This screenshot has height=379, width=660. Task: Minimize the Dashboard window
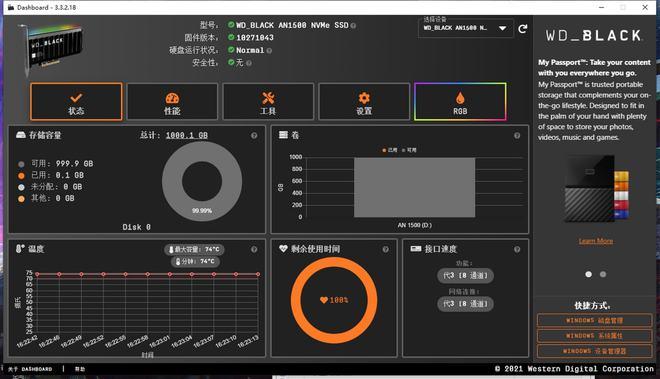[x=601, y=7]
